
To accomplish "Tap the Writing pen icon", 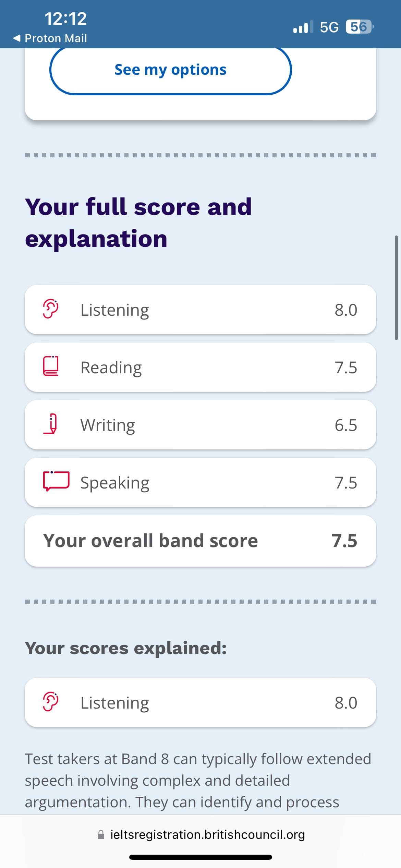I will (51, 424).
